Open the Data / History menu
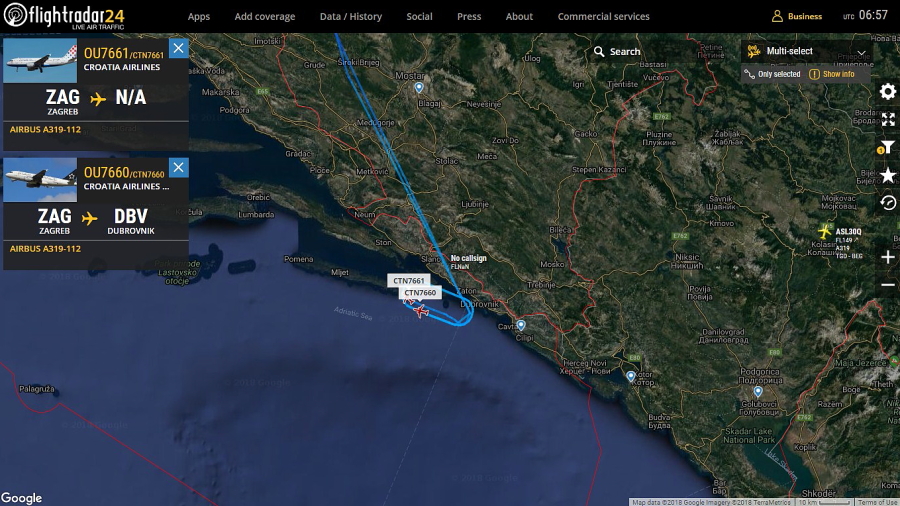The width and height of the screenshot is (900, 506). pos(351,17)
